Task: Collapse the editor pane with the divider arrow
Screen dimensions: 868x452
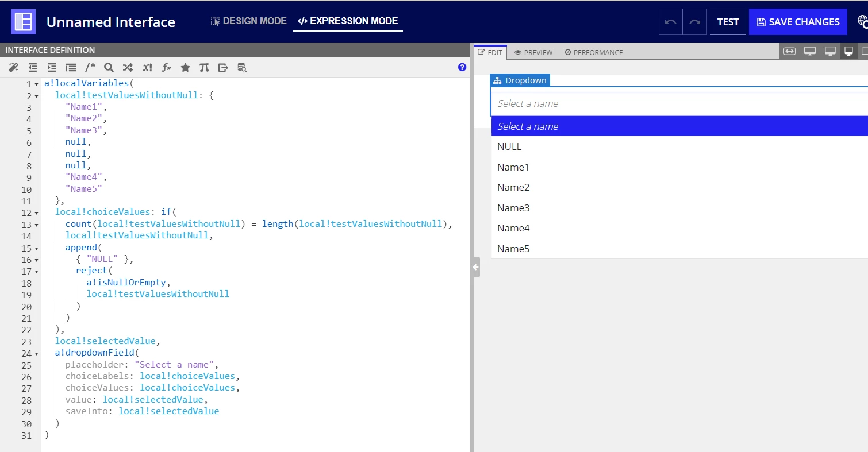Action: pyautogui.click(x=475, y=267)
